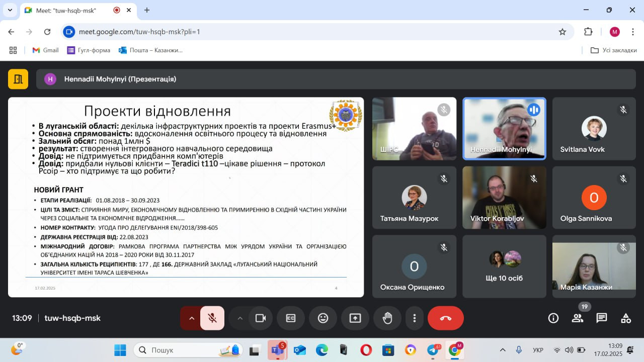Open Microsoft Store from the taskbar
Screen dimensions: 644x362
[x=388, y=350]
